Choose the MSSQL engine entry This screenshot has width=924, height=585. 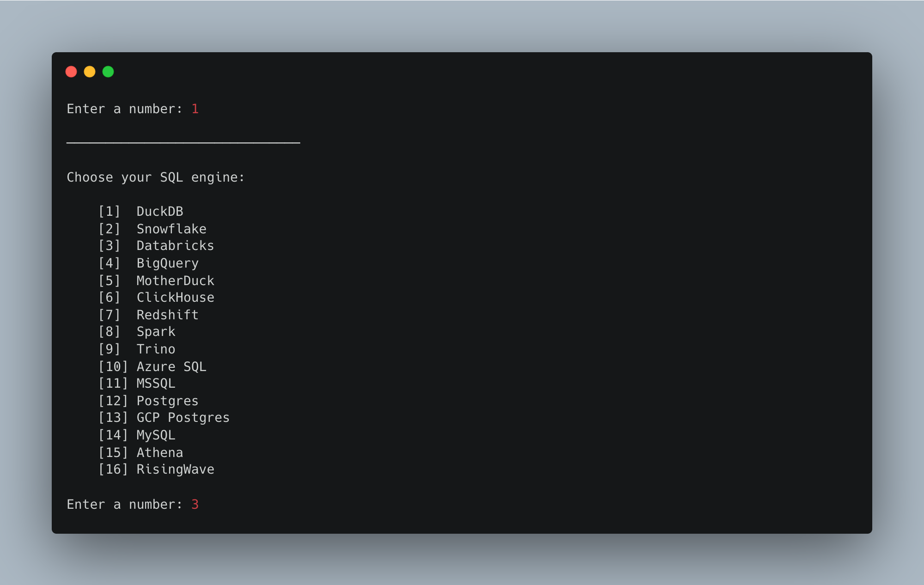156,384
